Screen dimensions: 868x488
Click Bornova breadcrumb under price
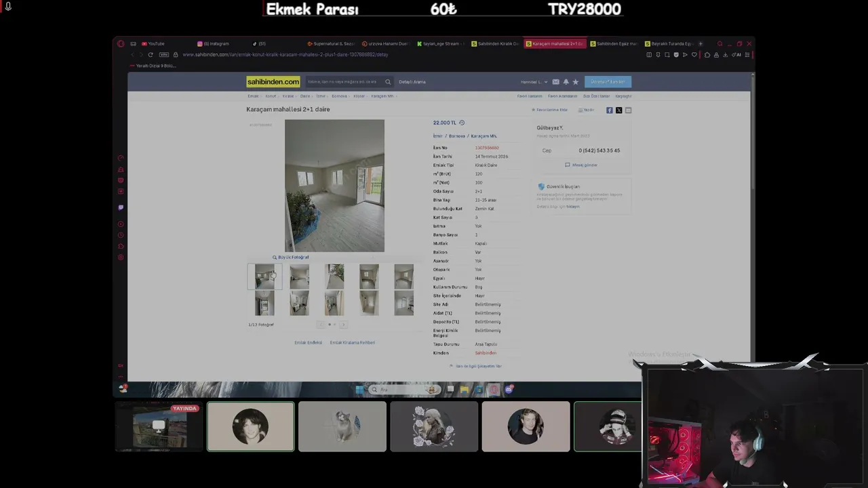click(457, 136)
